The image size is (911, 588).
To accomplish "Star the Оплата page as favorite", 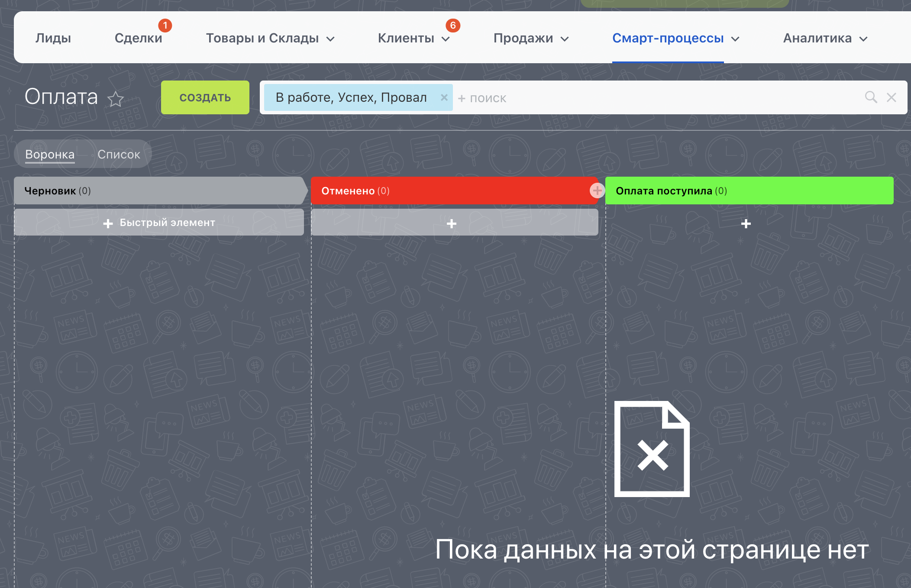I will coord(116,99).
